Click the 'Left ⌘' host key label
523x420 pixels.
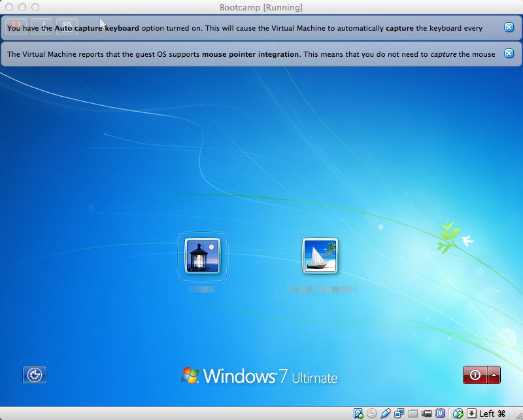(492, 413)
